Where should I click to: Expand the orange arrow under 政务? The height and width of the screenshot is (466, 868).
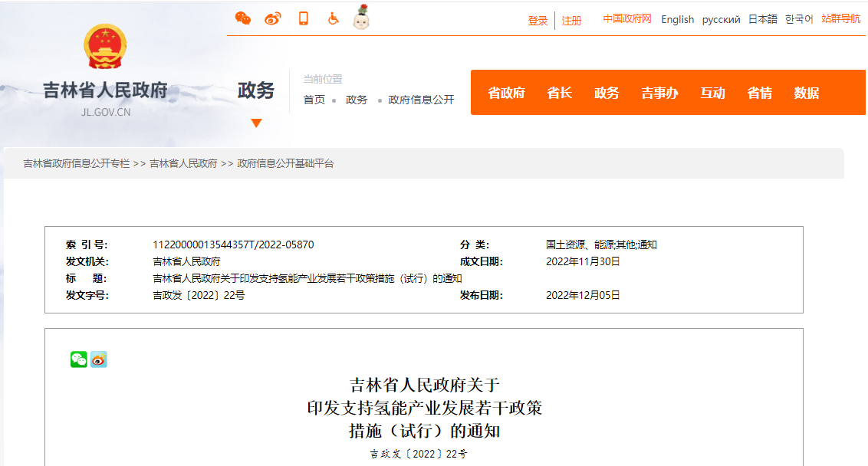(x=256, y=123)
